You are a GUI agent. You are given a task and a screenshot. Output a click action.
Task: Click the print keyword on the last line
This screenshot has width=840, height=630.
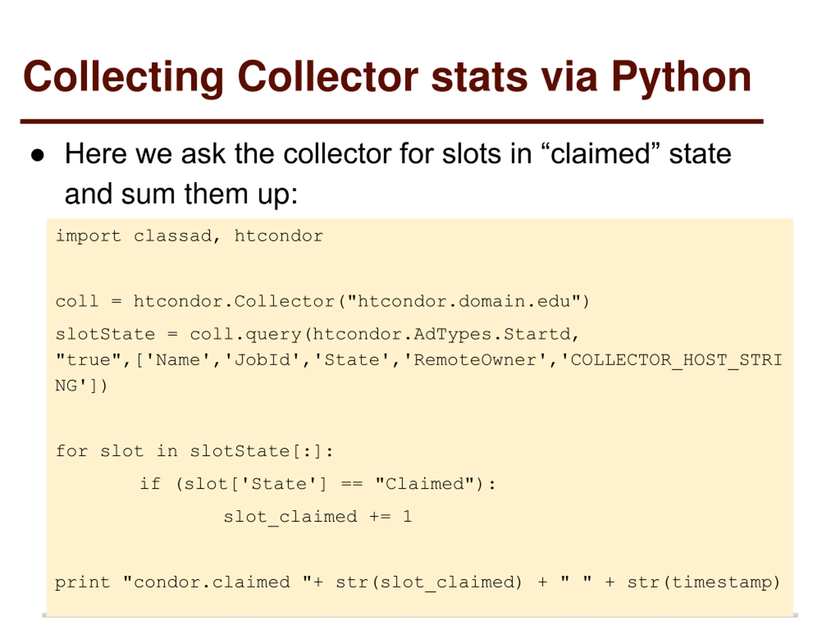pos(82,583)
